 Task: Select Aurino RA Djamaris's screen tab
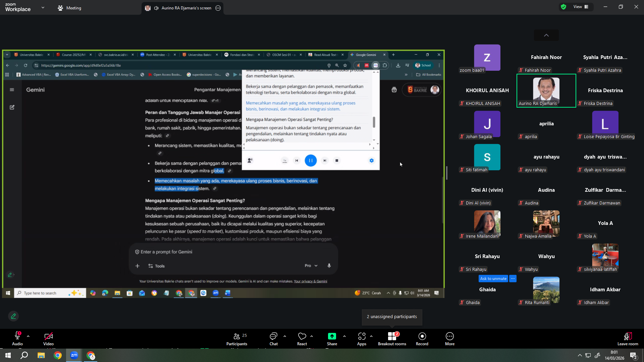(182, 8)
